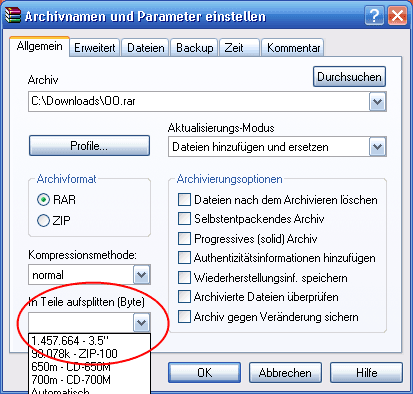Confirm with the OK button
Viewport: 413px width, 394px height.
point(204,373)
